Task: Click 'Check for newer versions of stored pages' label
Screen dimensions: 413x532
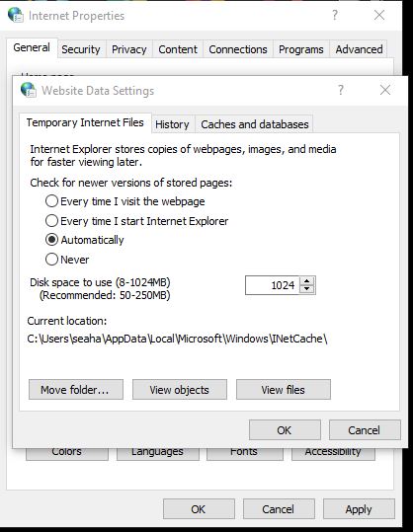Action: [x=130, y=183]
